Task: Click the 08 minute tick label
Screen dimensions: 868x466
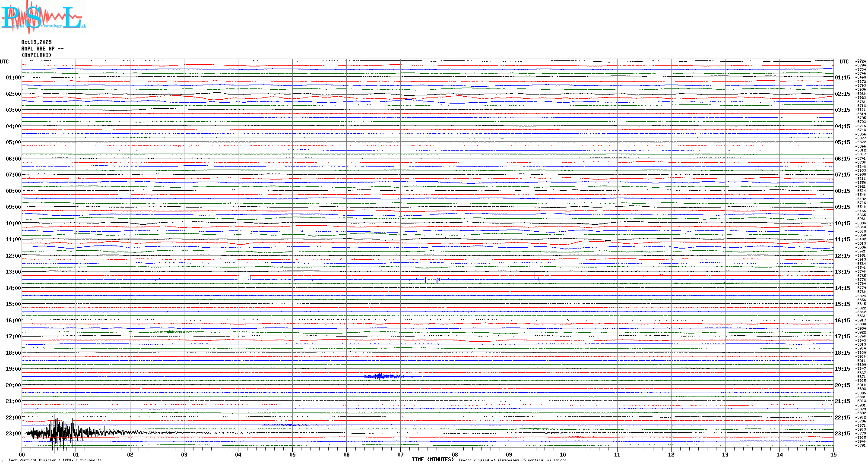Action: pos(455,454)
